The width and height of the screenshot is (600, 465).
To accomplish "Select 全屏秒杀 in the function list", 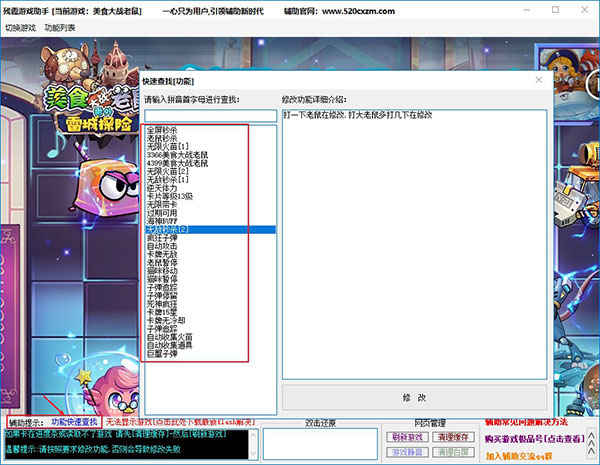I will (162, 131).
